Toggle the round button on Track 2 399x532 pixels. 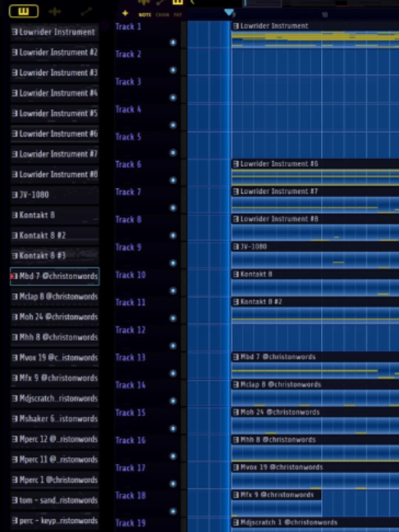coord(173,70)
